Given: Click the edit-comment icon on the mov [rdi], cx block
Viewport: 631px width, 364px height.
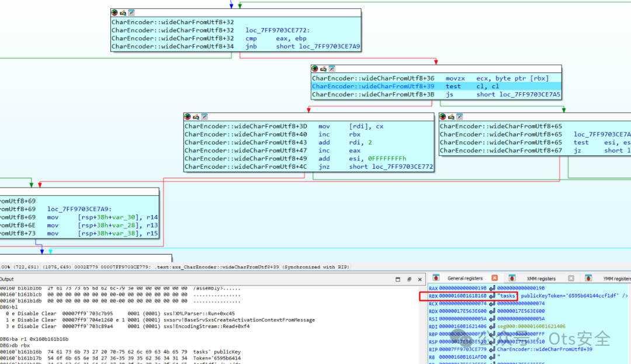Looking at the screenshot, I should pyautogui.click(x=196, y=117).
